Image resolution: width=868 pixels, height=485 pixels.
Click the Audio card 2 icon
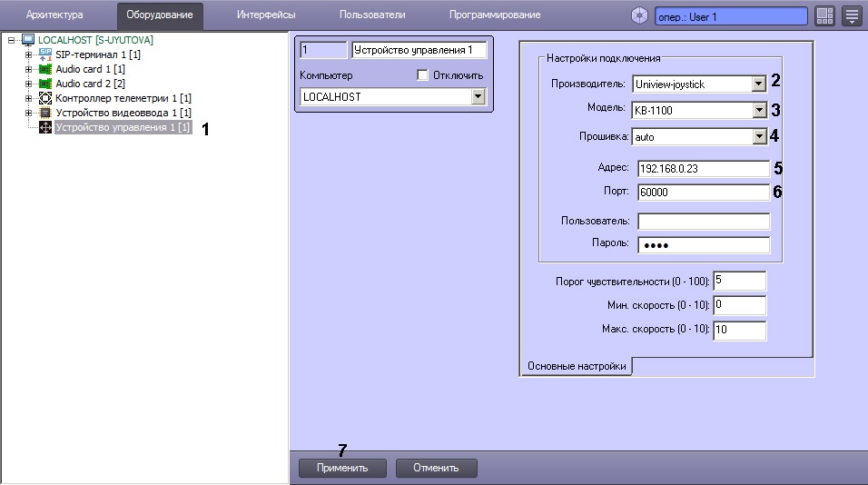click(45, 84)
